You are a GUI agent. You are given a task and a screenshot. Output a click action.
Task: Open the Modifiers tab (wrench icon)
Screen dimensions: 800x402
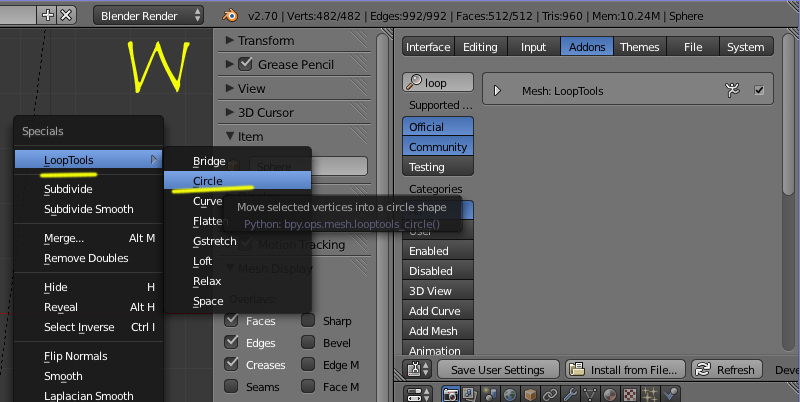click(570, 394)
